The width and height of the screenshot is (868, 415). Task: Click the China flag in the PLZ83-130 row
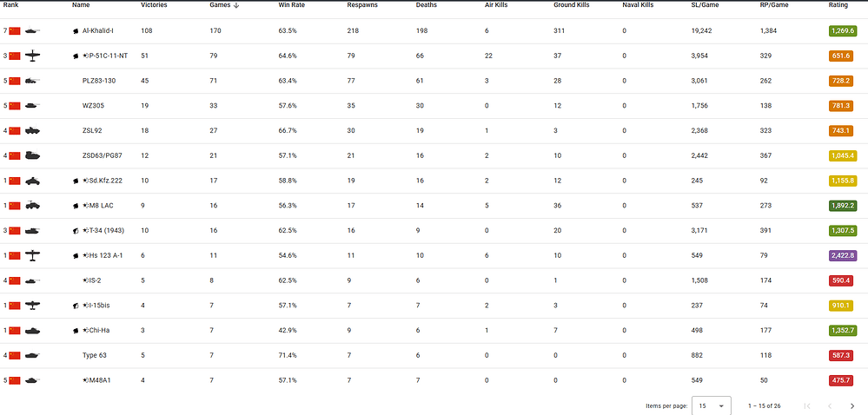pyautogui.click(x=15, y=81)
